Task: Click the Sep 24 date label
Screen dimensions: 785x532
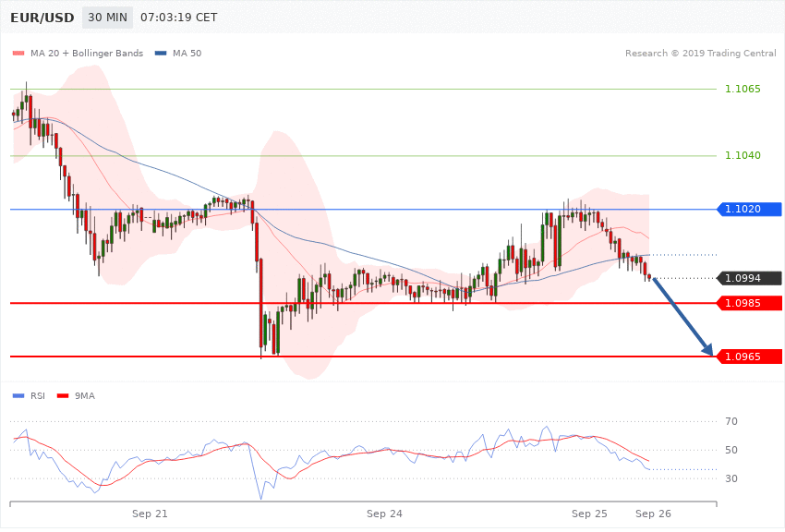Action: point(384,514)
